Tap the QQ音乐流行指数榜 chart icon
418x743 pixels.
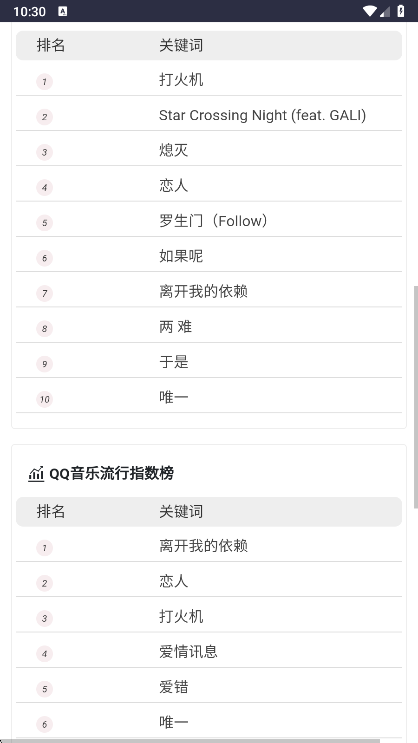coord(36,473)
